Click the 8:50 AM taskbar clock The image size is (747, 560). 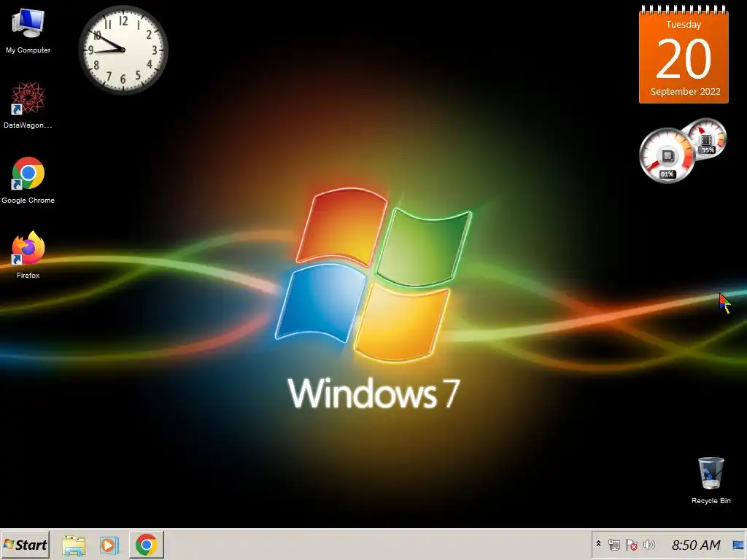[696, 545]
